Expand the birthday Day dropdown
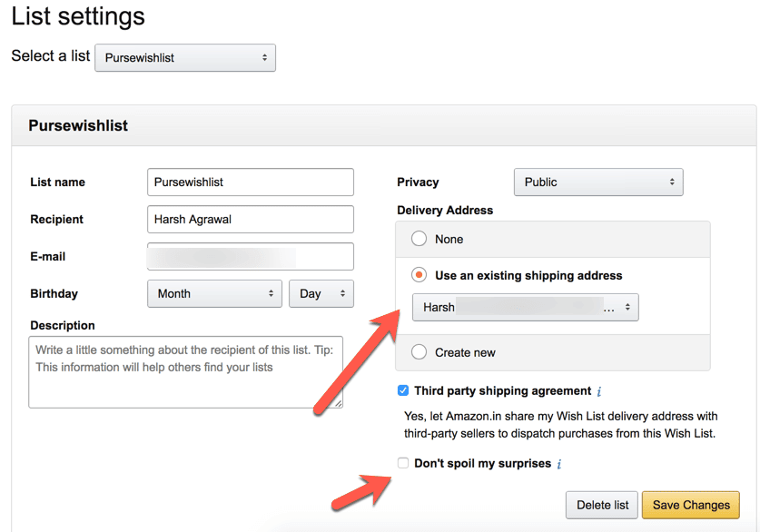Image resolution: width=760 pixels, height=532 pixels. coord(321,293)
